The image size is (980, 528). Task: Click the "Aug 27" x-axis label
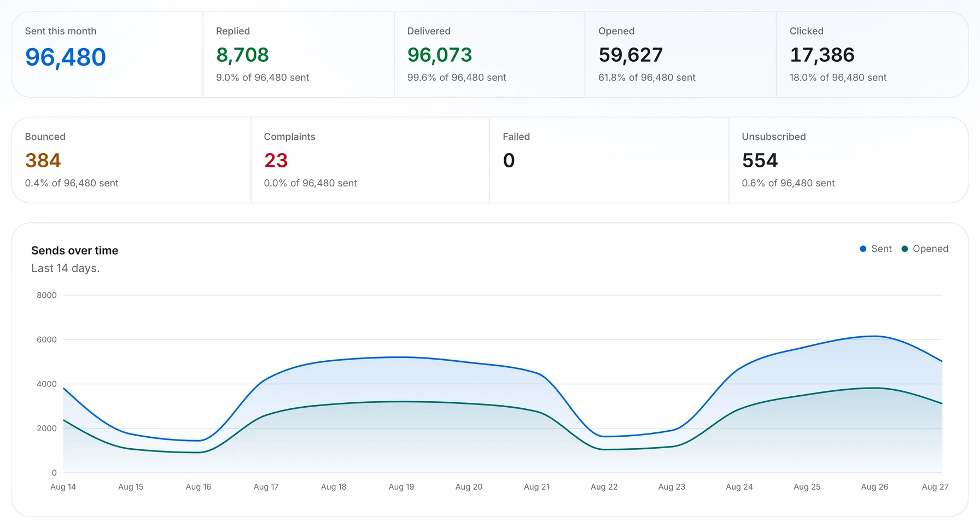[935, 486]
